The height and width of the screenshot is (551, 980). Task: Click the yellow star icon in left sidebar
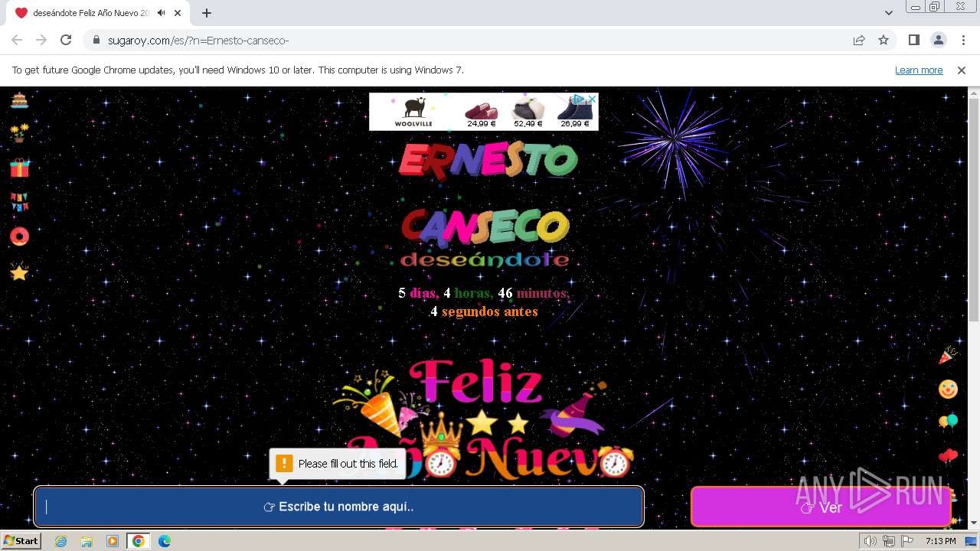point(19,272)
